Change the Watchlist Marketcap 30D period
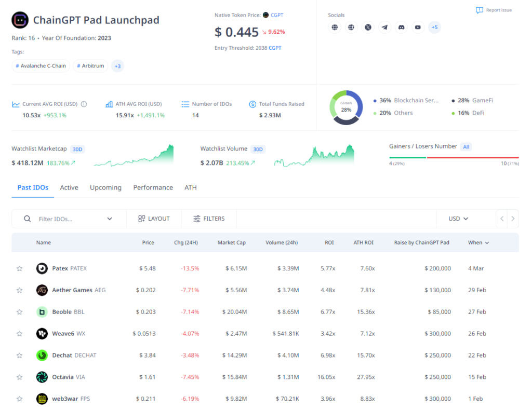The width and height of the screenshot is (532, 409). click(77, 149)
